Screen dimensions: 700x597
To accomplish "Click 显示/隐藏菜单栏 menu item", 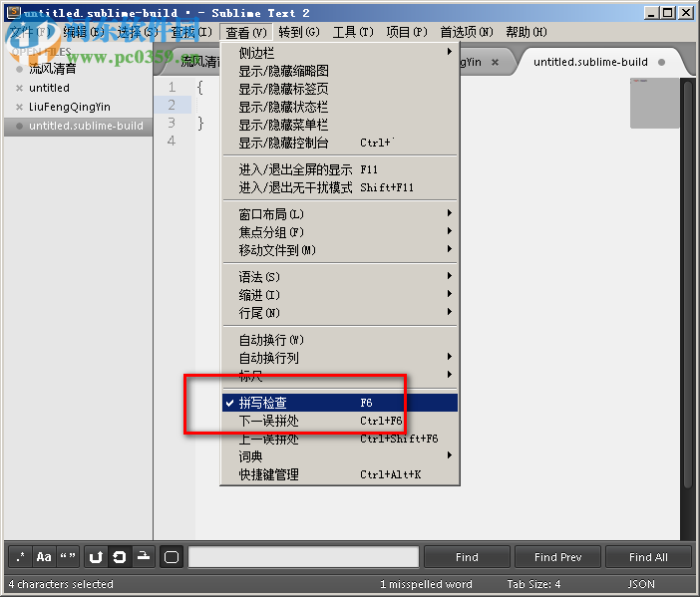I will 340,125.
